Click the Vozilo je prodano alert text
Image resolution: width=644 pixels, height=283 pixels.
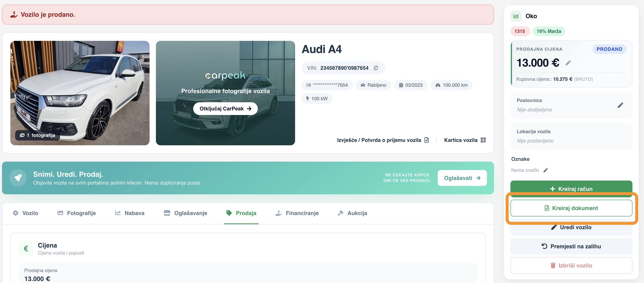coord(48,15)
